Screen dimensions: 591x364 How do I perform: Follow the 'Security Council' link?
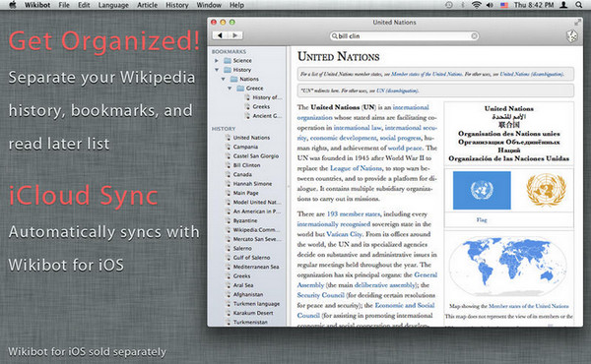tap(321, 295)
